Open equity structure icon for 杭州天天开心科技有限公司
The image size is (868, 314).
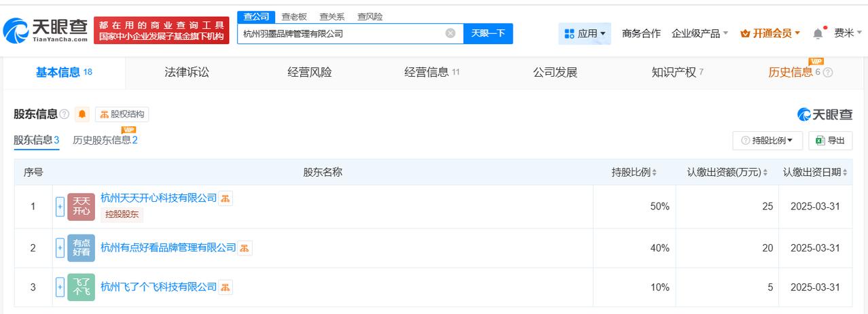pos(225,198)
